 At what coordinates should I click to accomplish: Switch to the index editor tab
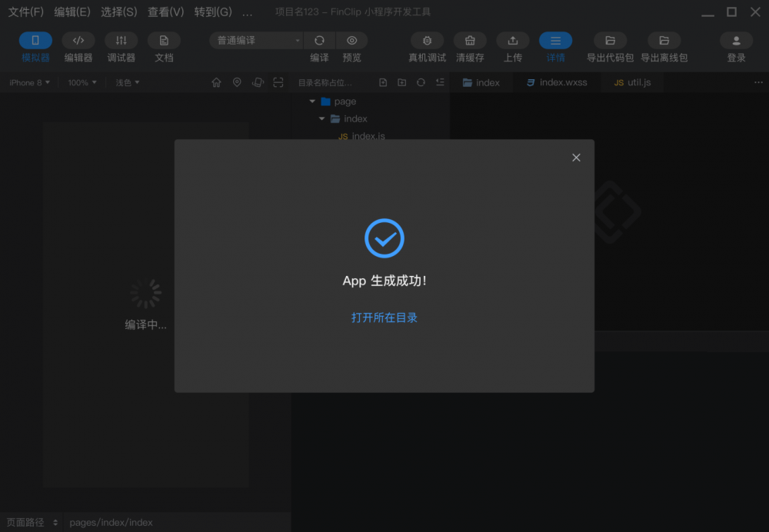point(481,82)
